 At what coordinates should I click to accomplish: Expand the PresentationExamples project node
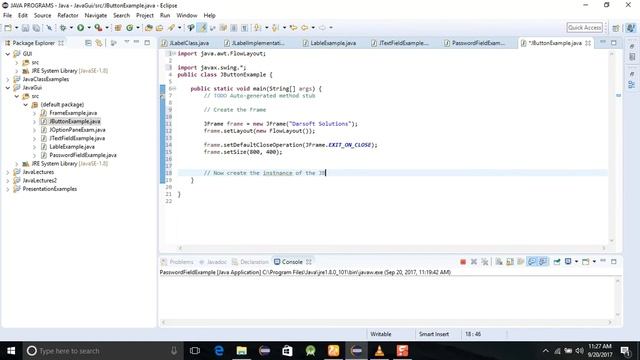[x=8, y=189]
